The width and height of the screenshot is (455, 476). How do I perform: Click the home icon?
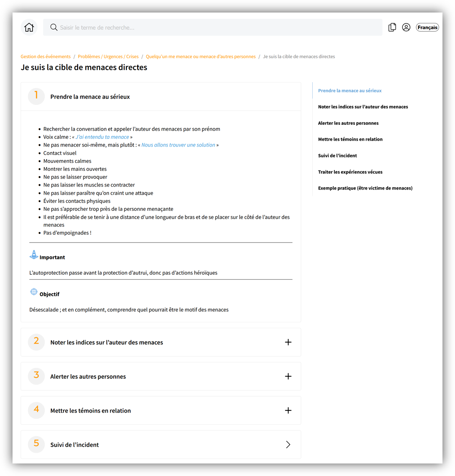tap(29, 28)
